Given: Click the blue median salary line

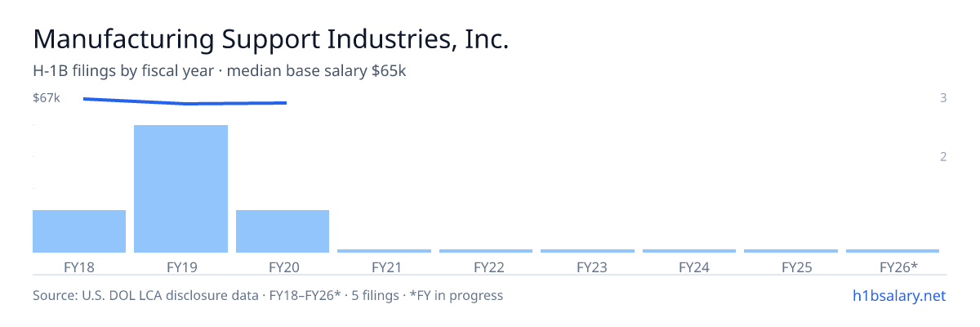Looking at the screenshot, I should pyautogui.click(x=185, y=101).
